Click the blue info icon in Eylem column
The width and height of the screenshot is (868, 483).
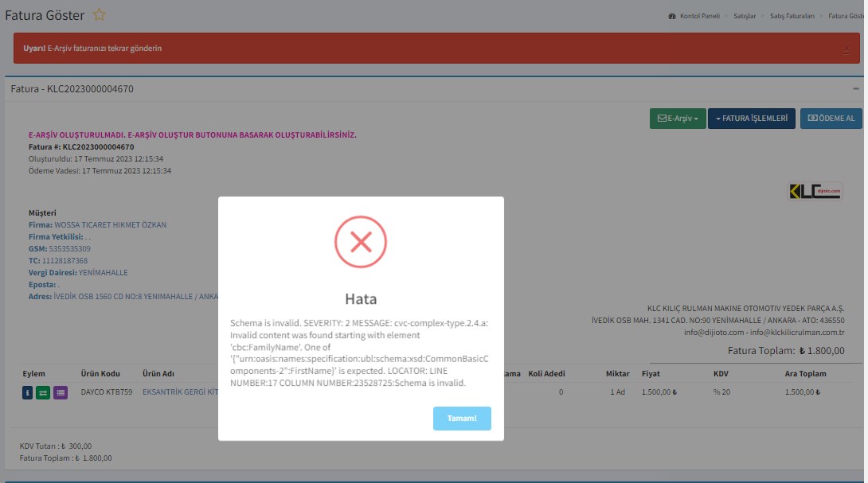tap(28, 392)
